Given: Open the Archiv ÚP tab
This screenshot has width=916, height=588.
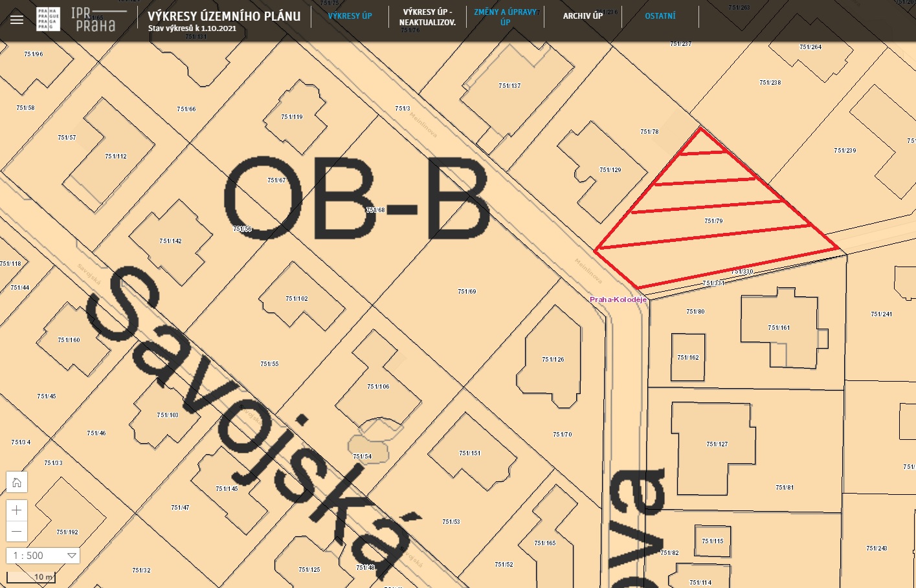Looking at the screenshot, I should [x=583, y=16].
